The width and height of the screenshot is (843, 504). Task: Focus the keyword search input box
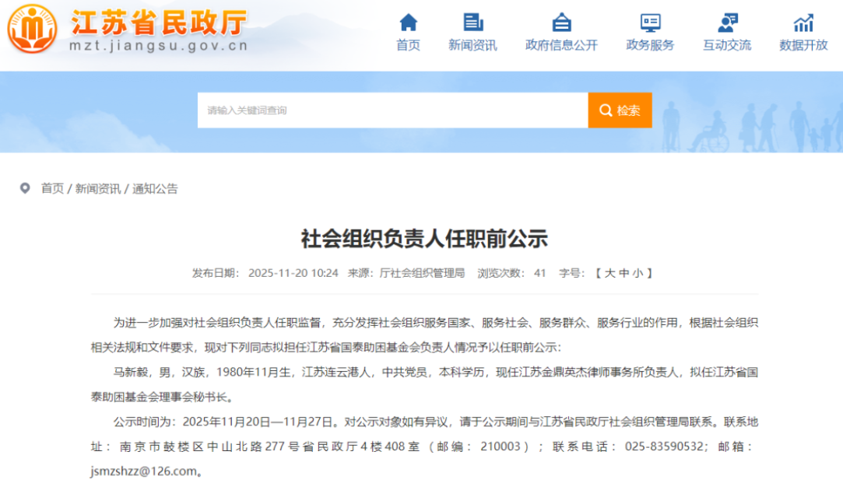392,110
